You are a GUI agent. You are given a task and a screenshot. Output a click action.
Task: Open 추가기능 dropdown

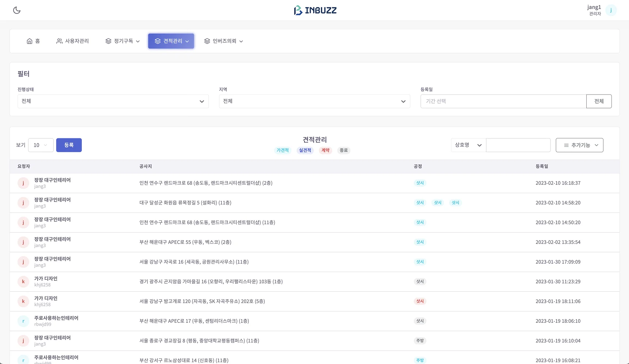point(580,145)
